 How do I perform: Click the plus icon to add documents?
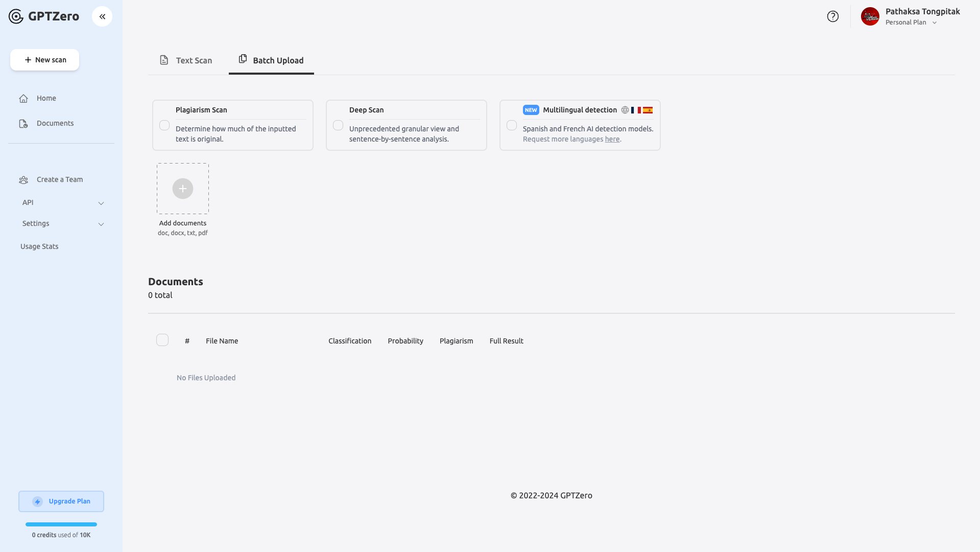pyautogui.click(x=182, y=189)
